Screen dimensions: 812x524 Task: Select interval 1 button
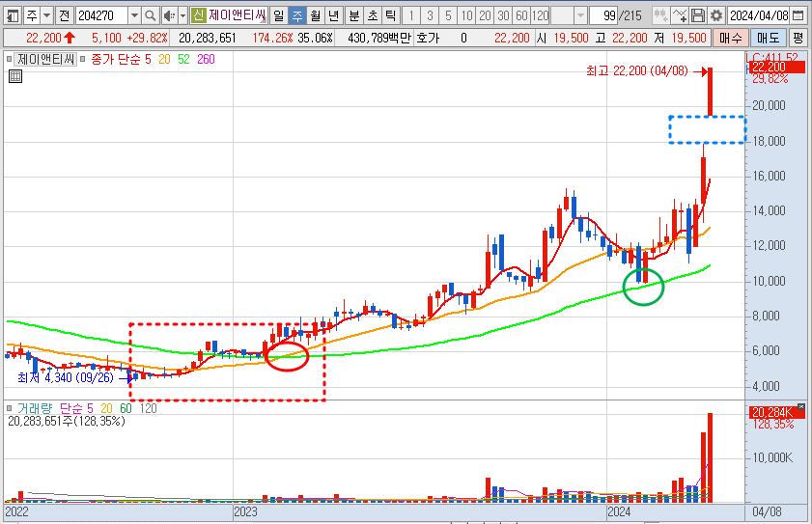point(411,15)
